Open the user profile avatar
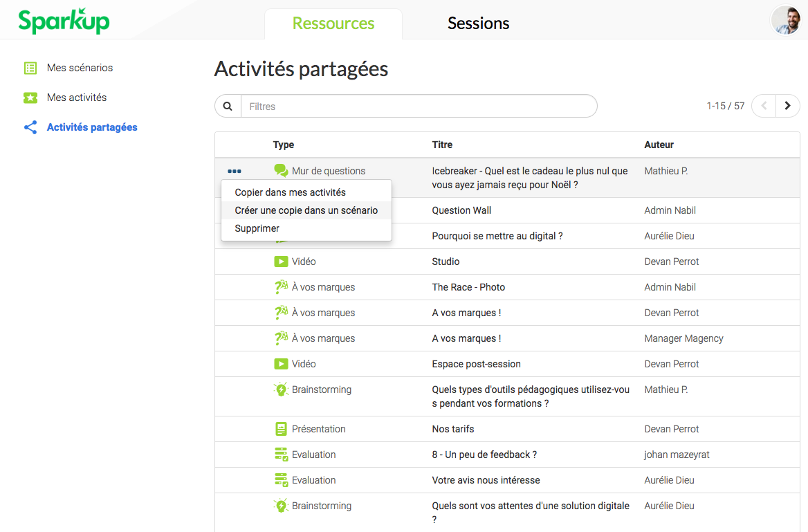This screenshot has height=532, width=808. point(786,20)
